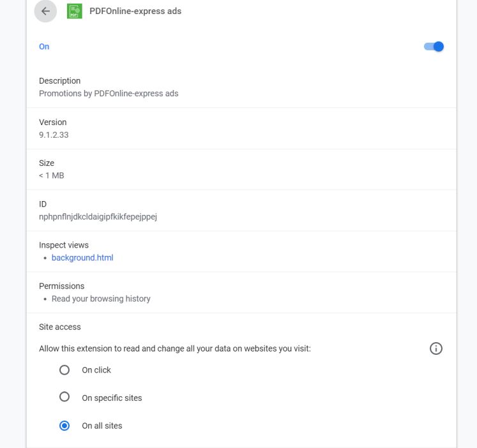Click the extension ID string
The height and width of the screenshot is (448, 477).
[x=98, y=216]
